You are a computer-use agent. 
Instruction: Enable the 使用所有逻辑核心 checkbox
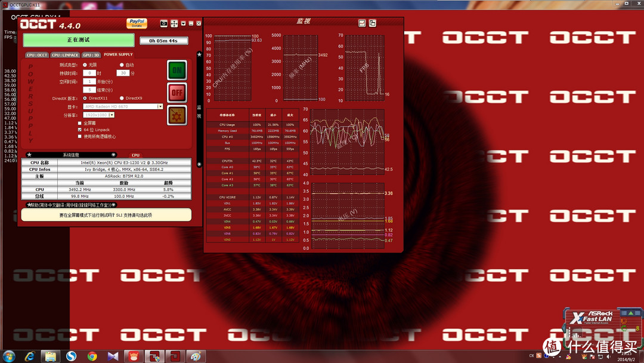click(x=80, y=137)
